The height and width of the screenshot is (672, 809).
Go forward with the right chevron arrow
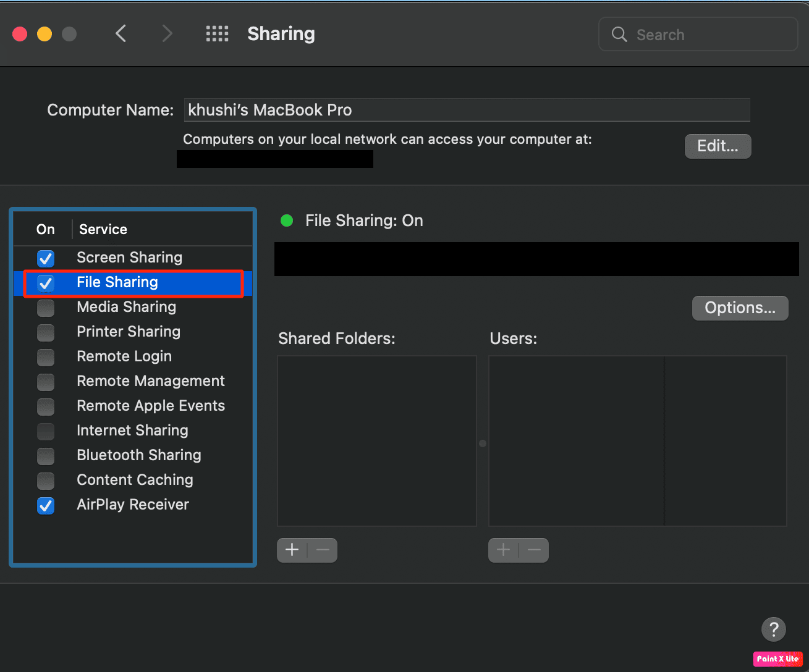click(167, 33)
